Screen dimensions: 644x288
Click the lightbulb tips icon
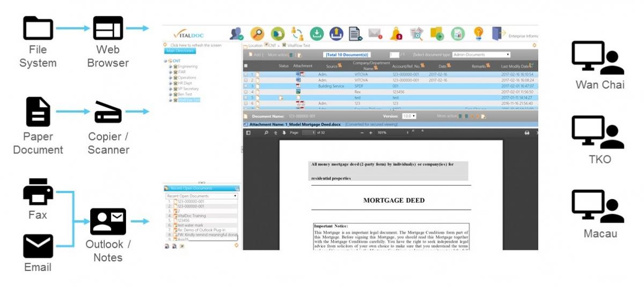[x=479, y=33]
